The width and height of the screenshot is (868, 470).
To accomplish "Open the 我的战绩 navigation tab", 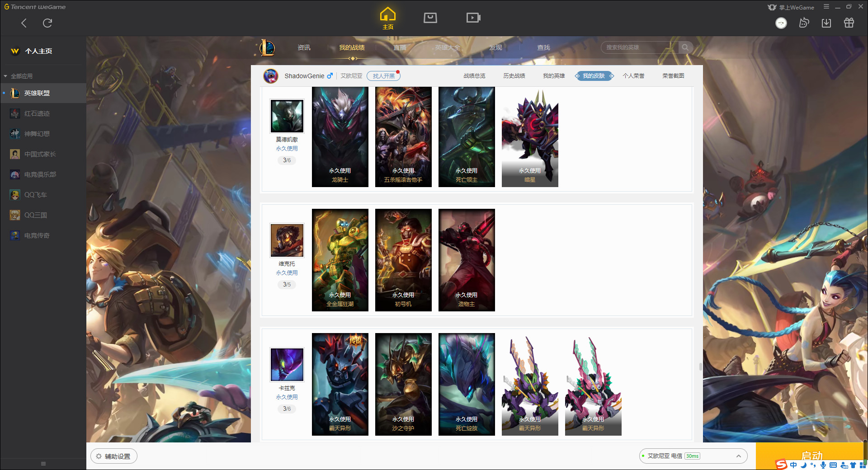I will [x=352, y=47].
